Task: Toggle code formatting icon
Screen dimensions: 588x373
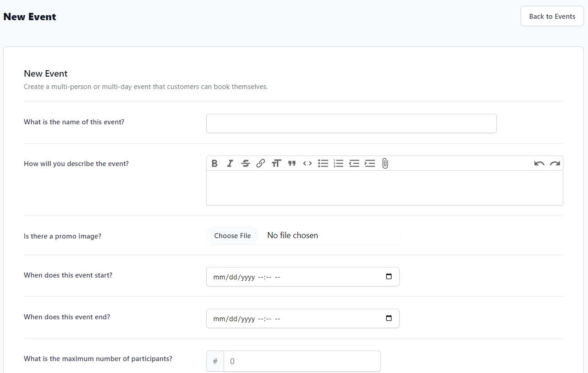Action: coord(308,163)
